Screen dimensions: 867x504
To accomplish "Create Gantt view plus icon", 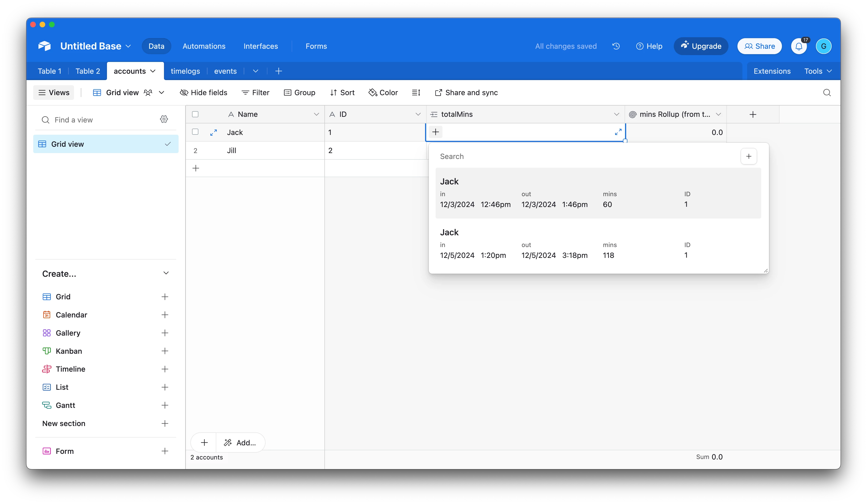I will point(165,405).
